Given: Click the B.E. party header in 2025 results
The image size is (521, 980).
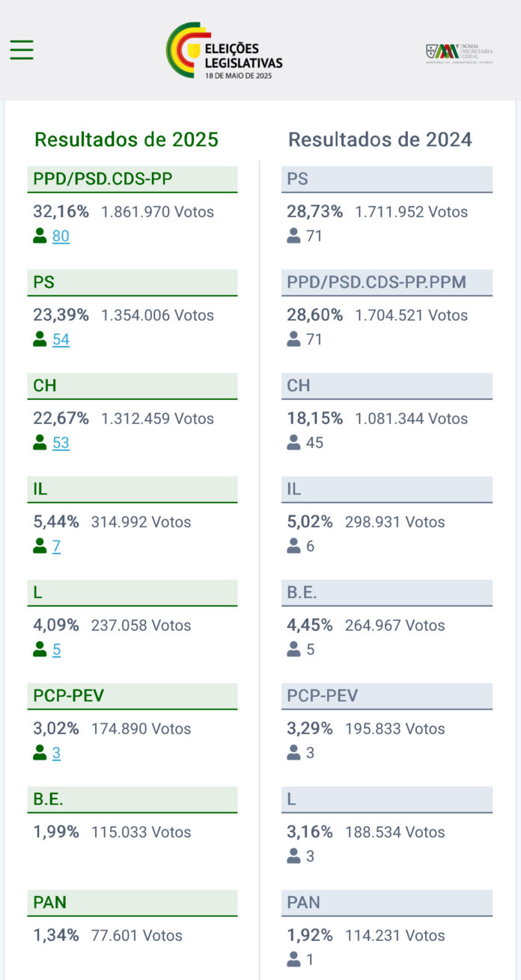Looking at the screenshot, I should (132, 799).
